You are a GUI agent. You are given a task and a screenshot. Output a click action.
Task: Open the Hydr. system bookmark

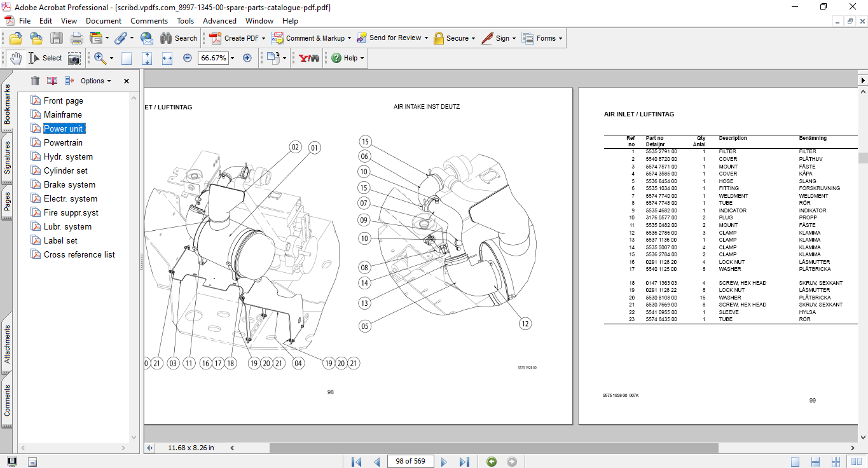[x=68, y=156]
